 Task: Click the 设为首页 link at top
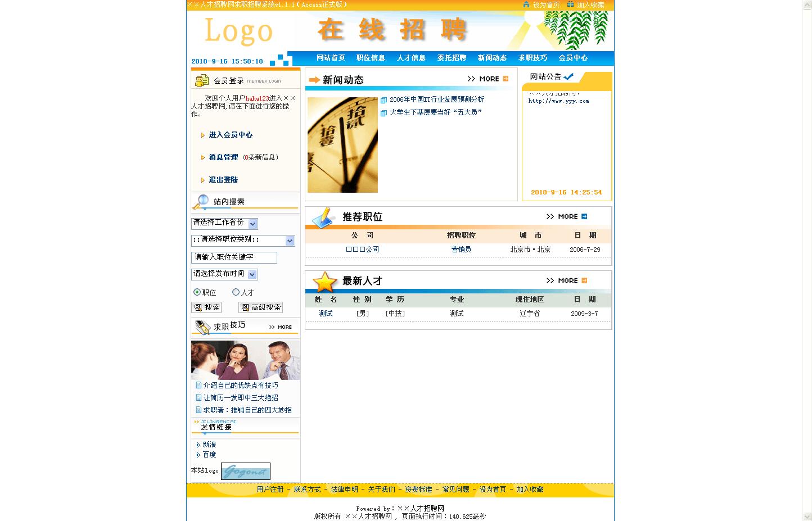tap(546, 5)
